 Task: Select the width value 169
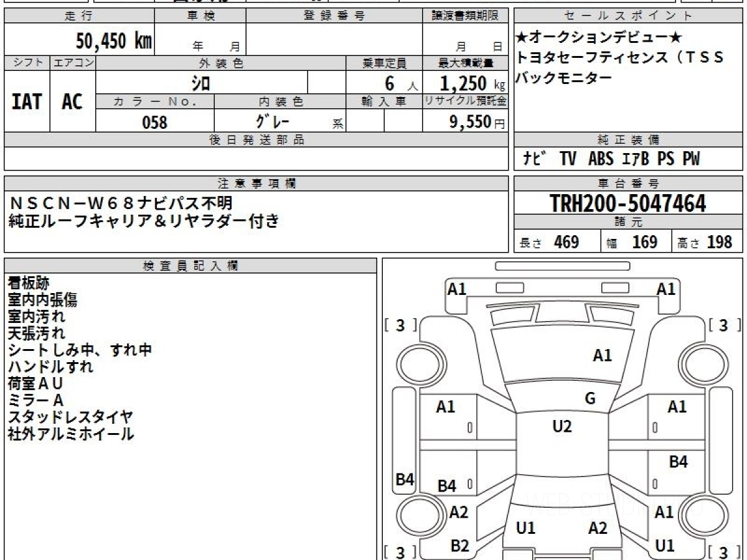645,242
